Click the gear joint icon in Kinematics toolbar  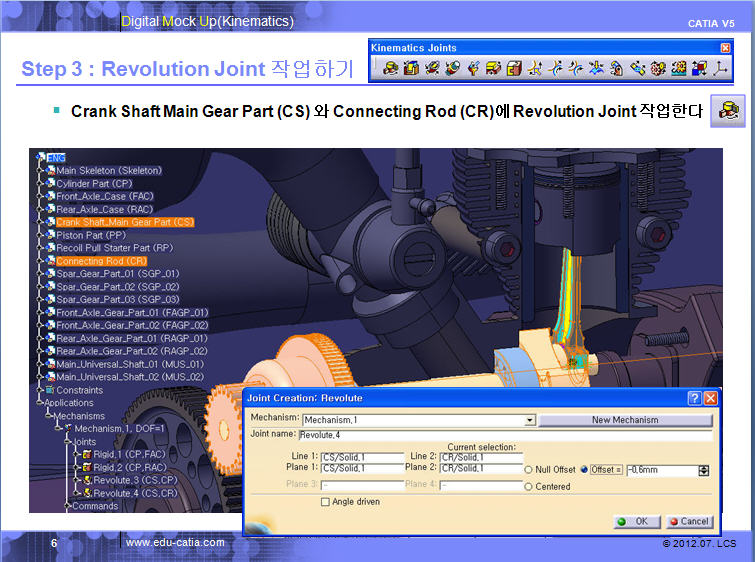(657, 69)
